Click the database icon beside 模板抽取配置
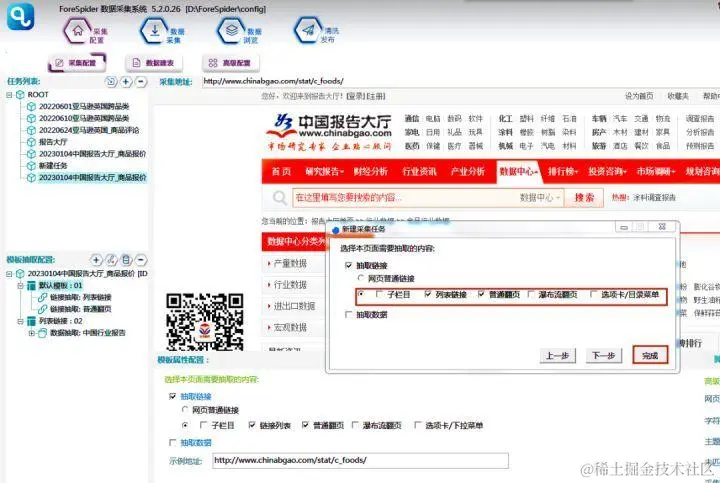 point(126,260)
